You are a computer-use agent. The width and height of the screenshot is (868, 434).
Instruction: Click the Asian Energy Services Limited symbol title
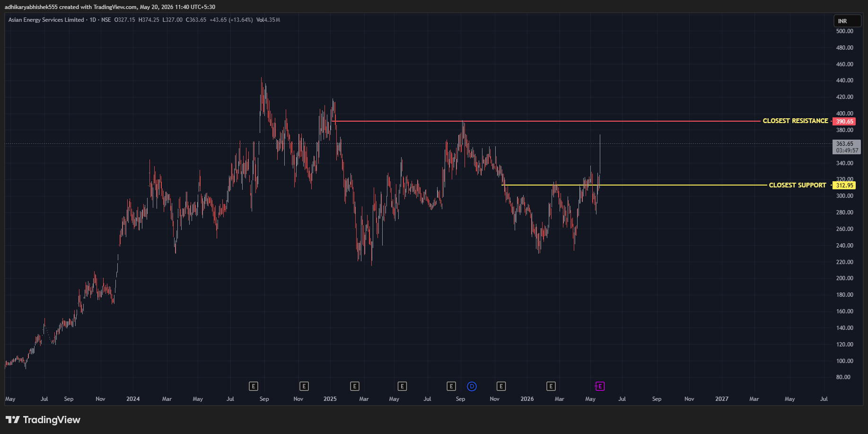pyautogui.click(x=46, y=20)
